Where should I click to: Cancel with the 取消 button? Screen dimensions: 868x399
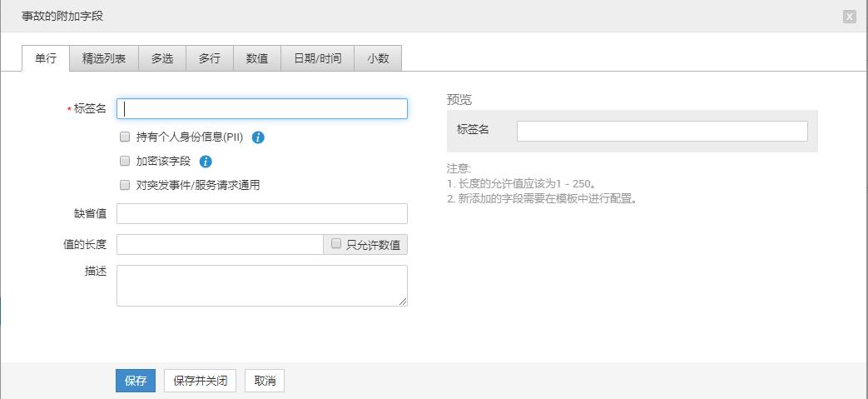(265, 381)
